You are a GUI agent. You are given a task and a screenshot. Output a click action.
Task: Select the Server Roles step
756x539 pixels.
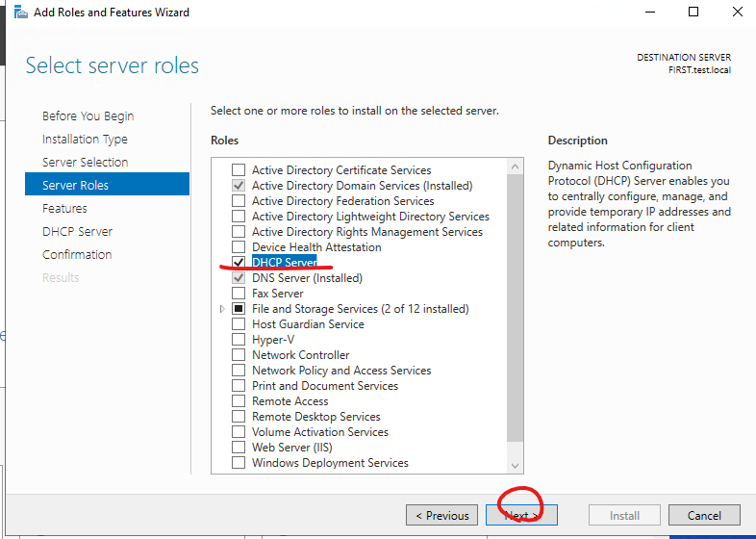click(107, 184)
